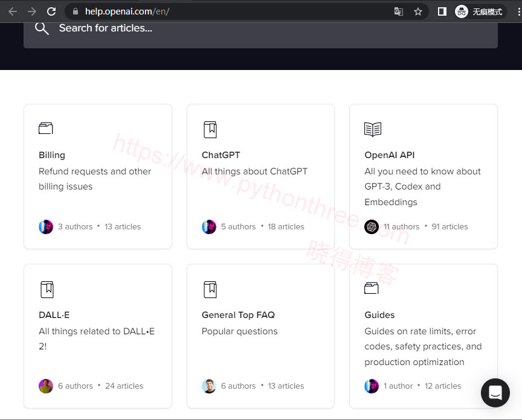
Task: Click '11 authors' on OpenAI API card
Action: (x=402, y=227)
